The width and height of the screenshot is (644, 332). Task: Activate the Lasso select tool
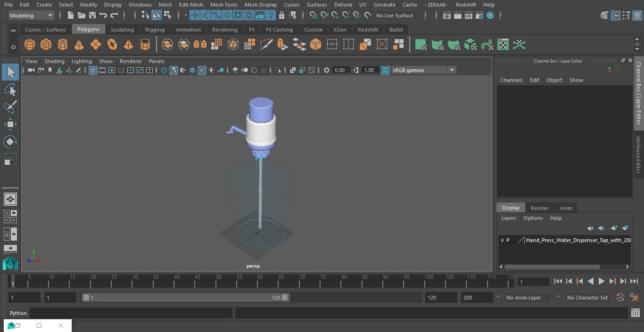10,90
